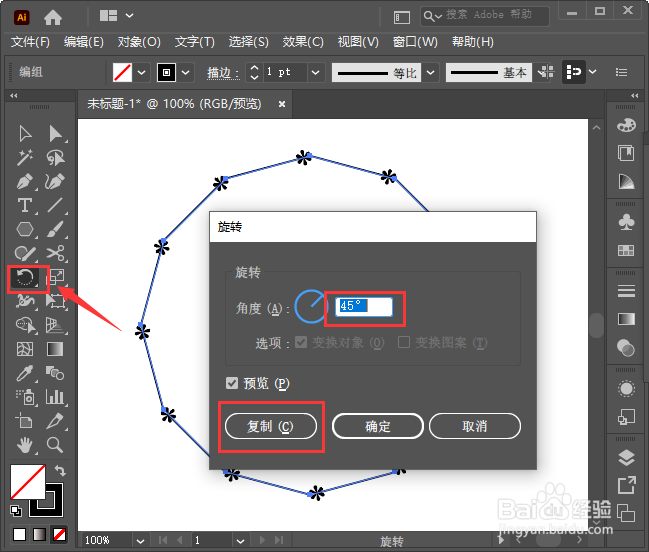The image size is (649, 552).
Task: Swap fill and stroke colors
Action: tap(60, 470)
